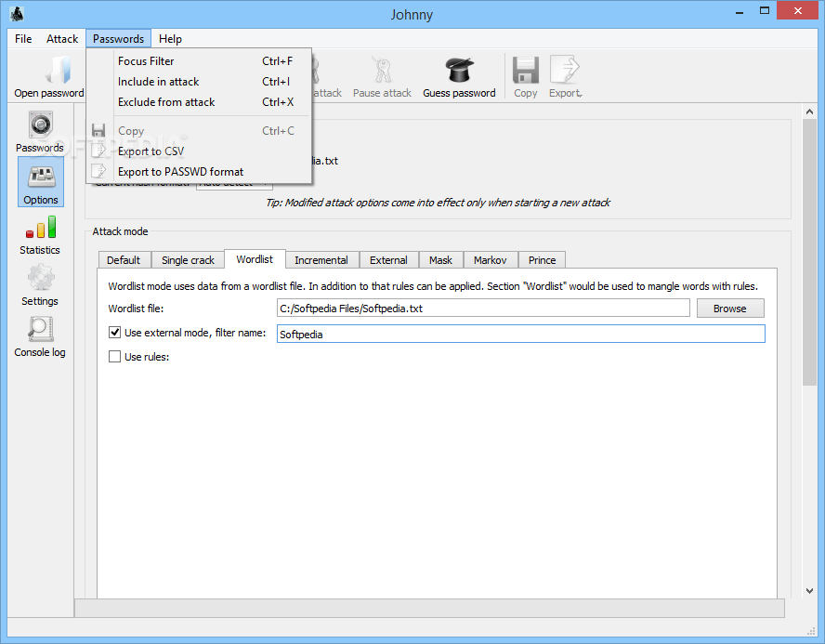The image size is (825, 644).
Task: Choose Exclude from attack entry
Action: click(200, 102)
